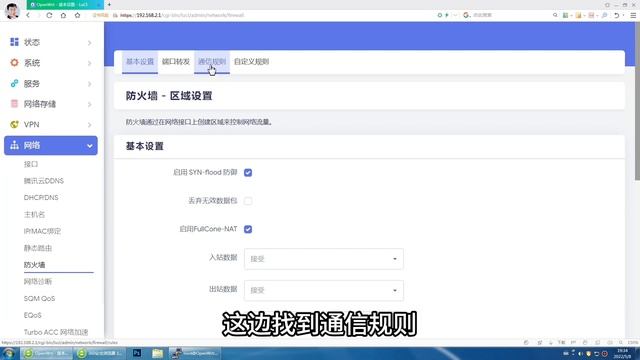Viewport: 640px width, 360px height.
Task: Open the SQM QoS submenu item
Action: click(x=39, y=298)
